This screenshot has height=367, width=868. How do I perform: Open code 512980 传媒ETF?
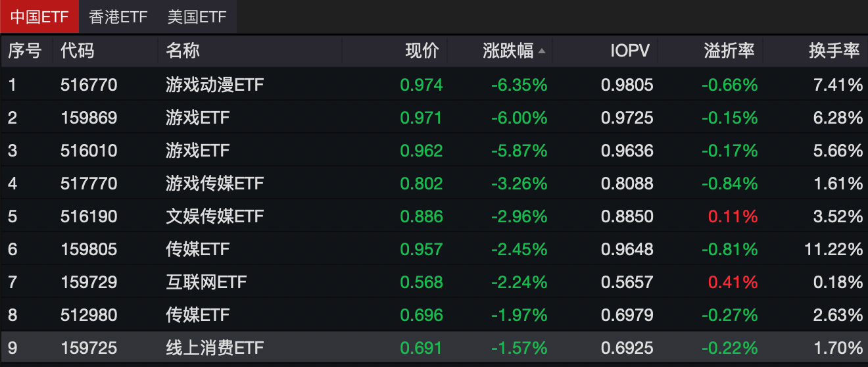(x=434, y=315)
